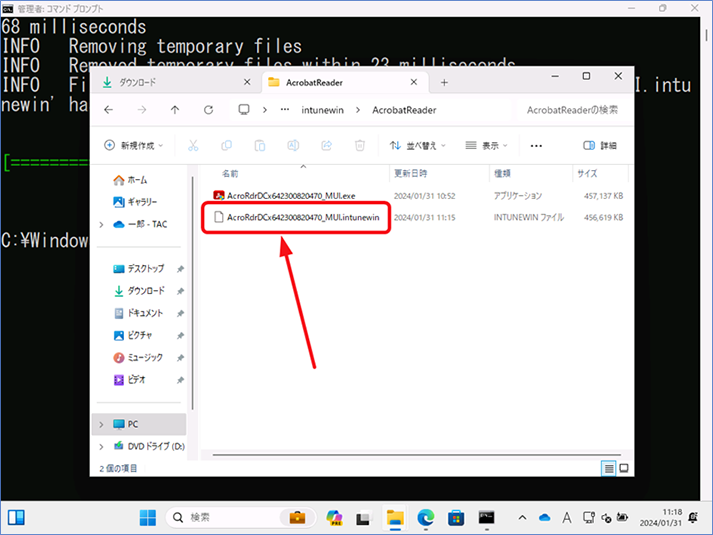Open the See more (…) toolbar menu
This screenshot has height=535, width=713.
pyautogui.click(x=536, y=146)
